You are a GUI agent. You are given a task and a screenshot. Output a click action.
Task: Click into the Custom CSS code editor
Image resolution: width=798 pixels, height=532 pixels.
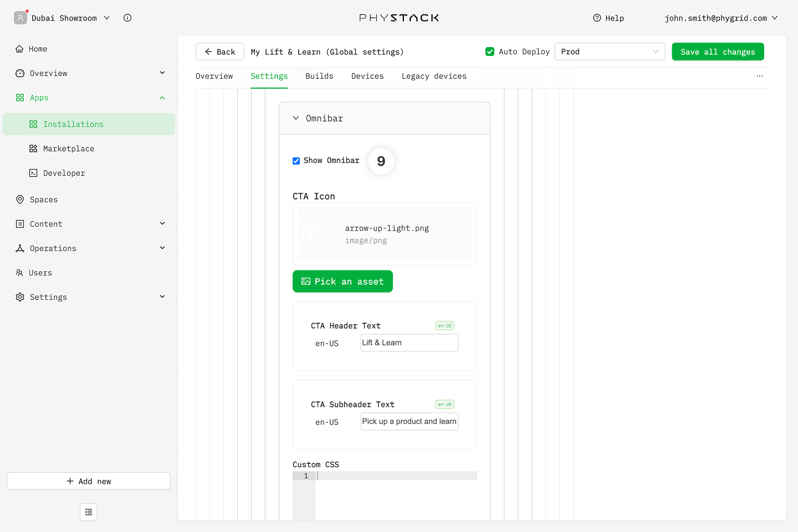click(x=396, y=496)
